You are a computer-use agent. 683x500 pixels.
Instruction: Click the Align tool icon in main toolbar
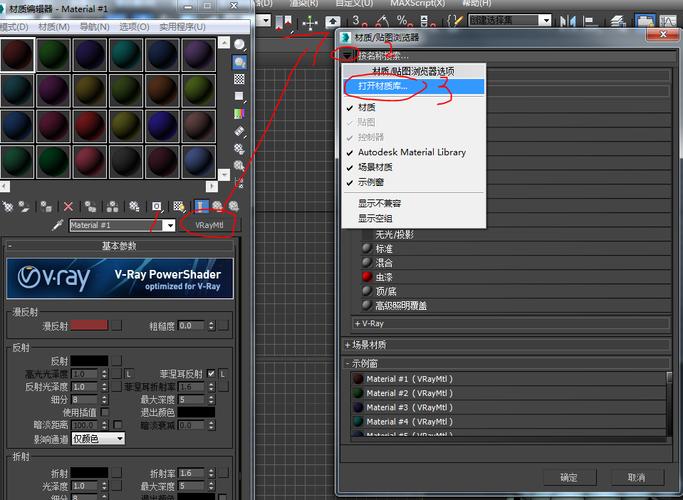pos(591,21)
